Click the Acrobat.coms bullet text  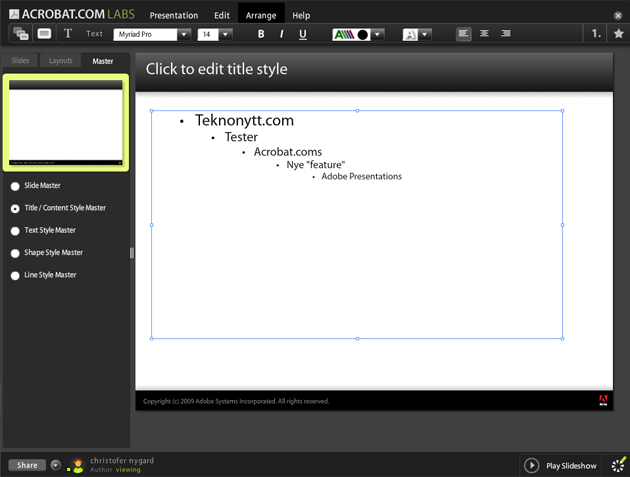(288, 152)
